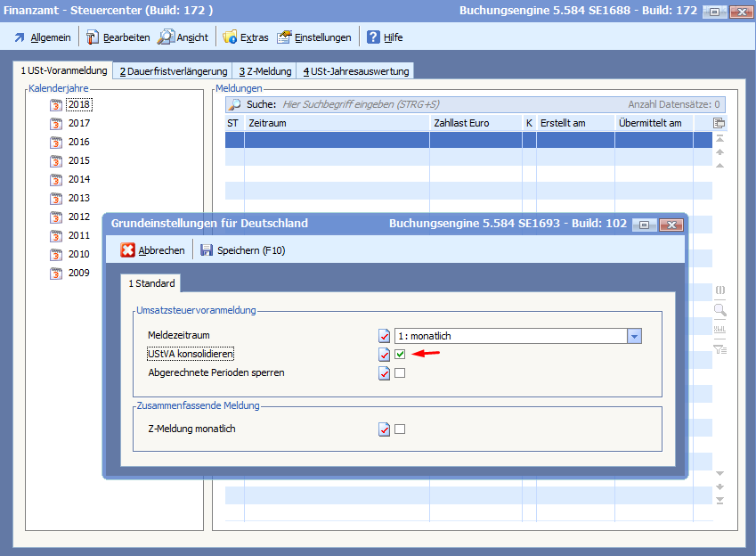The image size is (756, 556).
Task: Open the Einstellungen menu
Action: coord(314,37)
